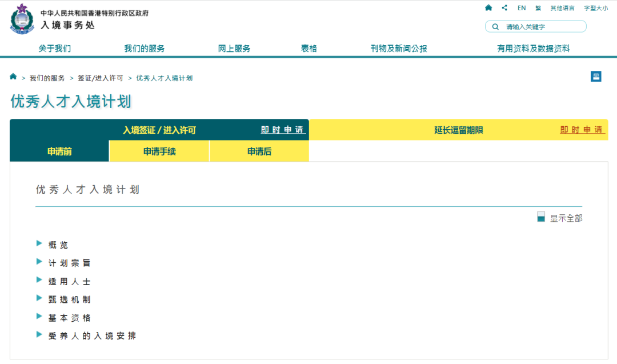Switch to the 申请手续 tab
This screenshot has height=364, width=617.
(159, 151)
